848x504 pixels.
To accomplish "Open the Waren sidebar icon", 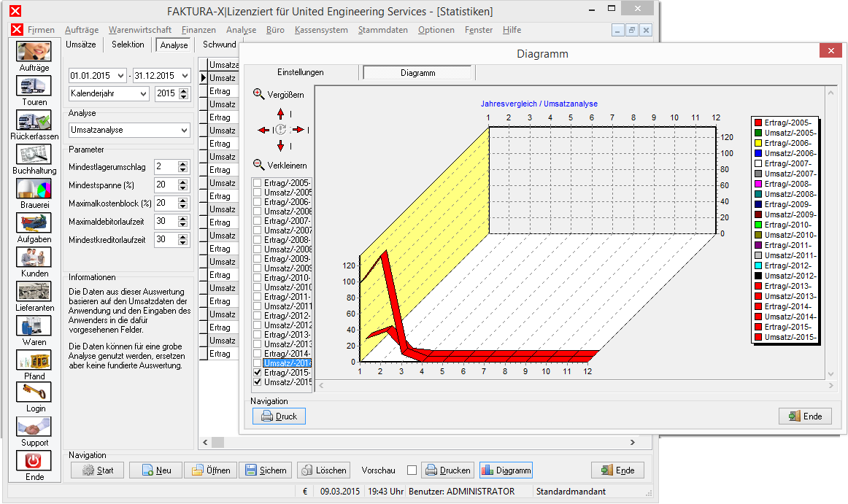I will (x=34, y=325).
